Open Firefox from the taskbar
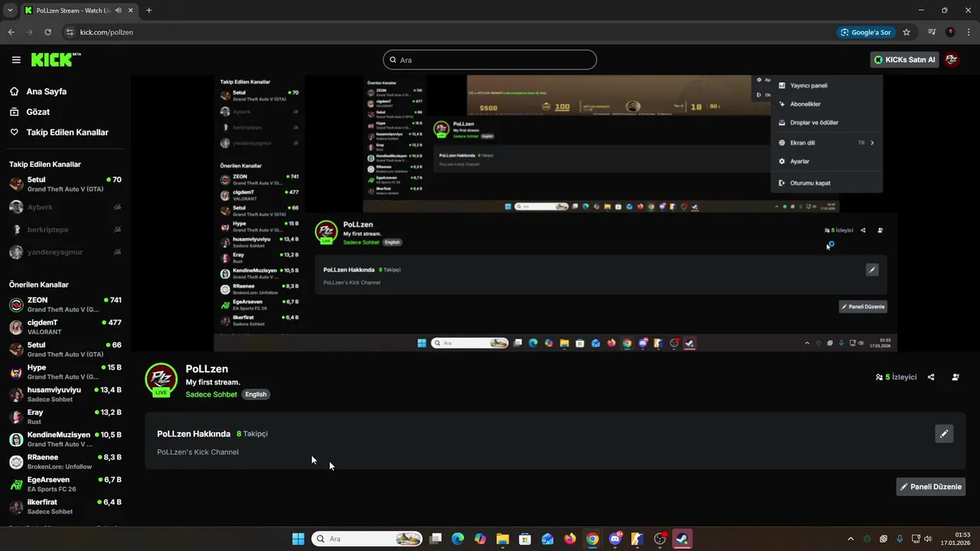The height and width of the screenshot is (551, 980). point(570,539)
